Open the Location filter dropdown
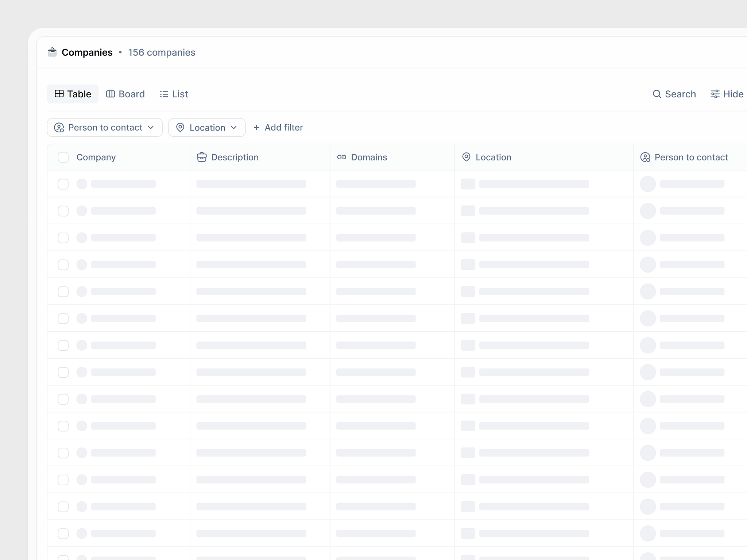Image resolution: width=747 pixels, height=560 pixels. 206,127
